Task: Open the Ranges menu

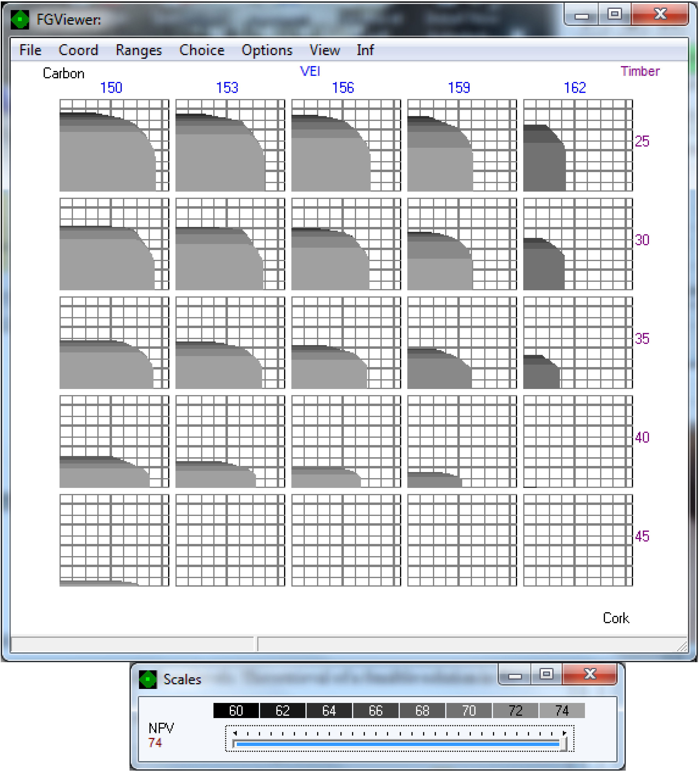Action: (x=139, y=50)
